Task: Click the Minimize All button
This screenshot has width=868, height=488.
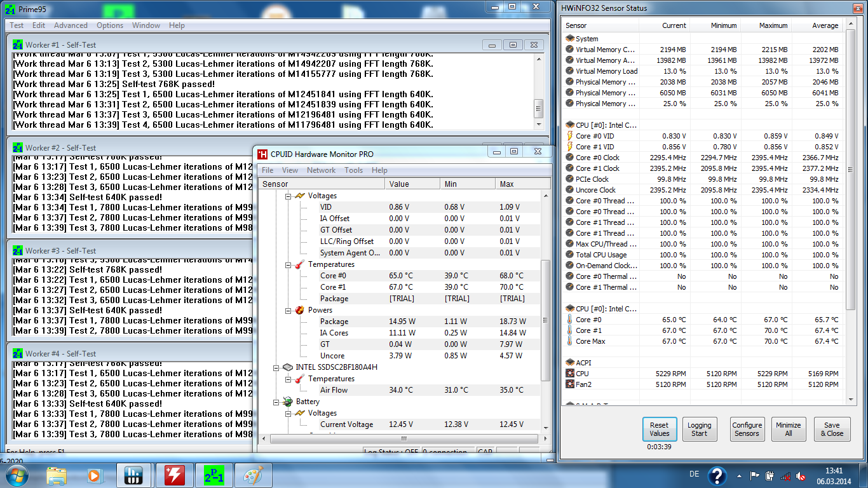Action: tap(788, 430)
